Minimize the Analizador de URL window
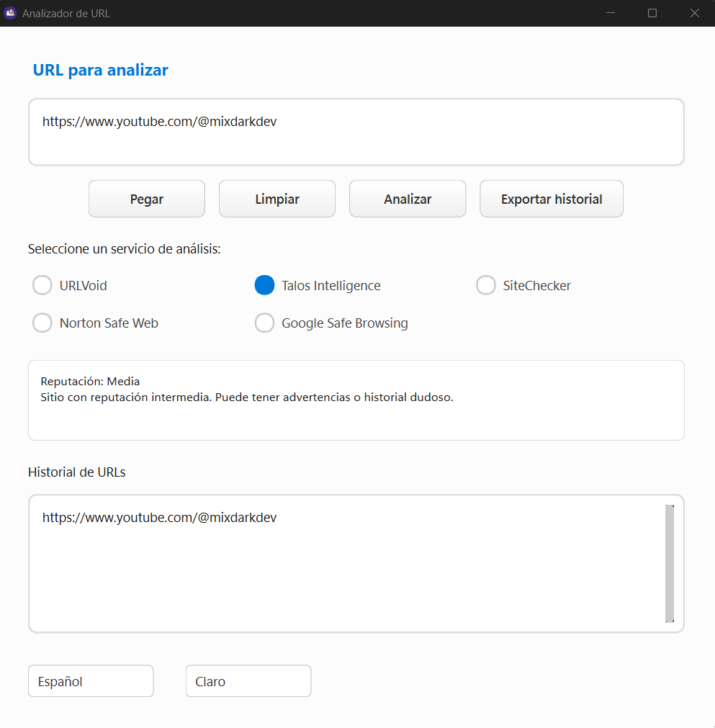 point(610,13)
